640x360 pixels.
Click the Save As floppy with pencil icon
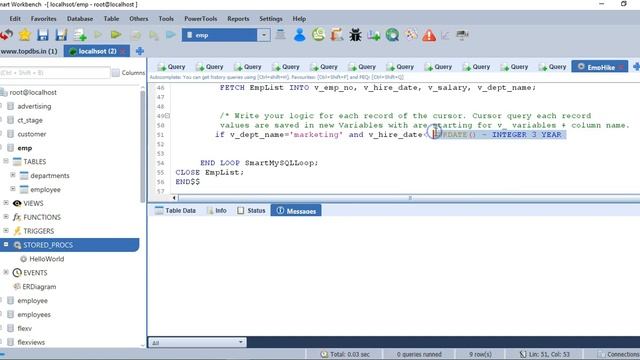coord(61,35)
